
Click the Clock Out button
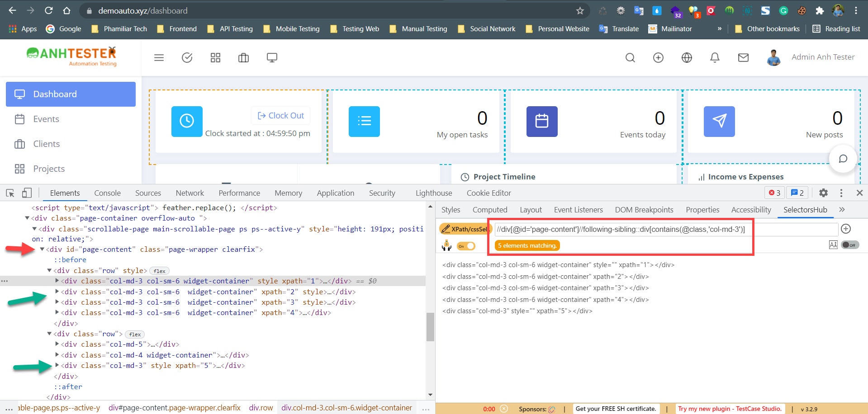coord(280,115)
